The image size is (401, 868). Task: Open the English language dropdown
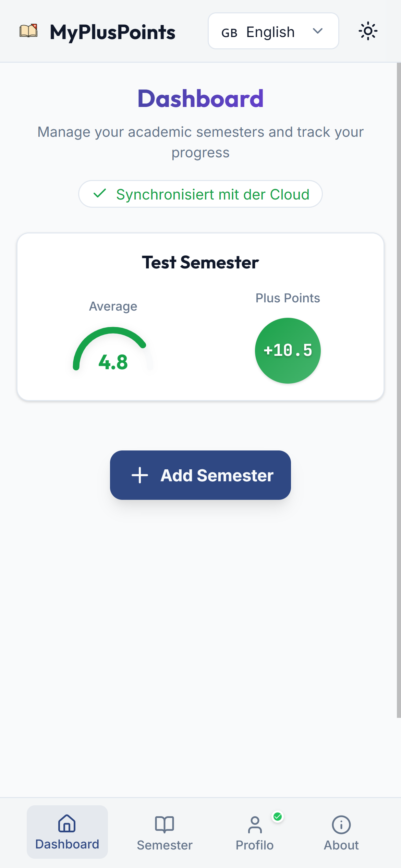(x=273, y=31)
